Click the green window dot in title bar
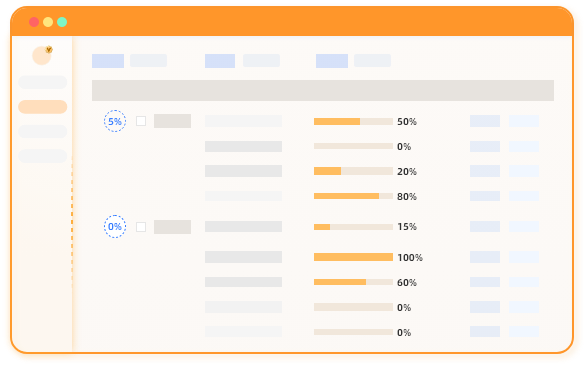The image size is (586, 366). point(62,22)
